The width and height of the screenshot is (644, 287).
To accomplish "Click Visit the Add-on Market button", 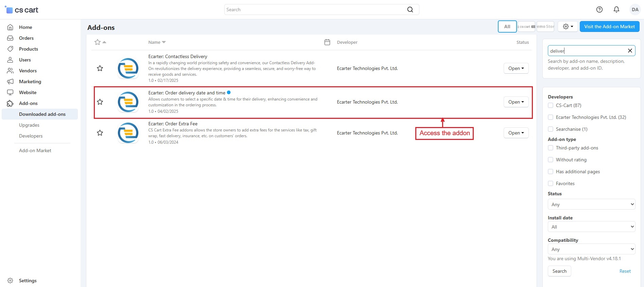I will pos(609,26).
